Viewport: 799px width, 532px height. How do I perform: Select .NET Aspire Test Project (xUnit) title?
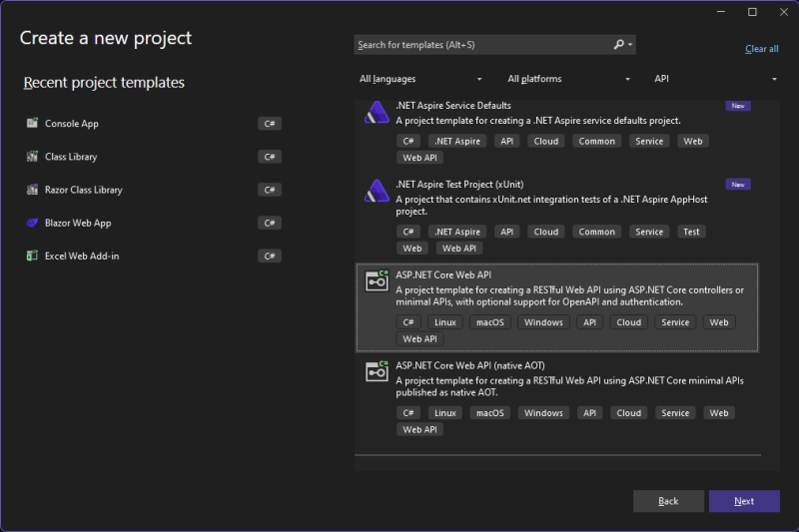click(459, 185)
